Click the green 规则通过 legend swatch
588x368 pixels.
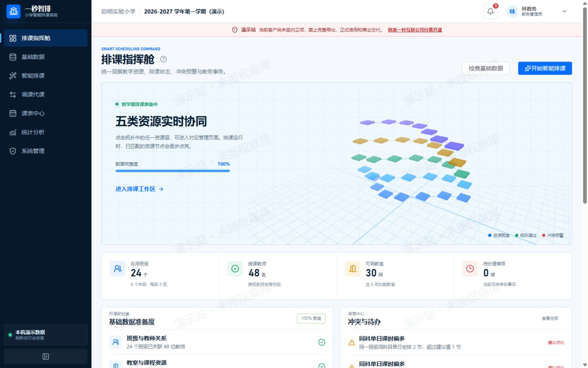pos(517,235)
